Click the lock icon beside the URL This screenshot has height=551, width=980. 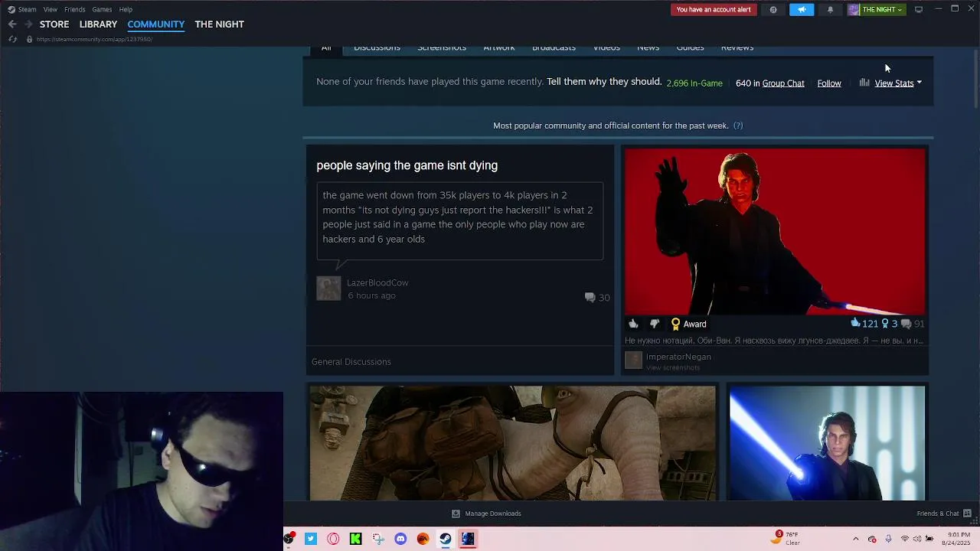[29, 39]
